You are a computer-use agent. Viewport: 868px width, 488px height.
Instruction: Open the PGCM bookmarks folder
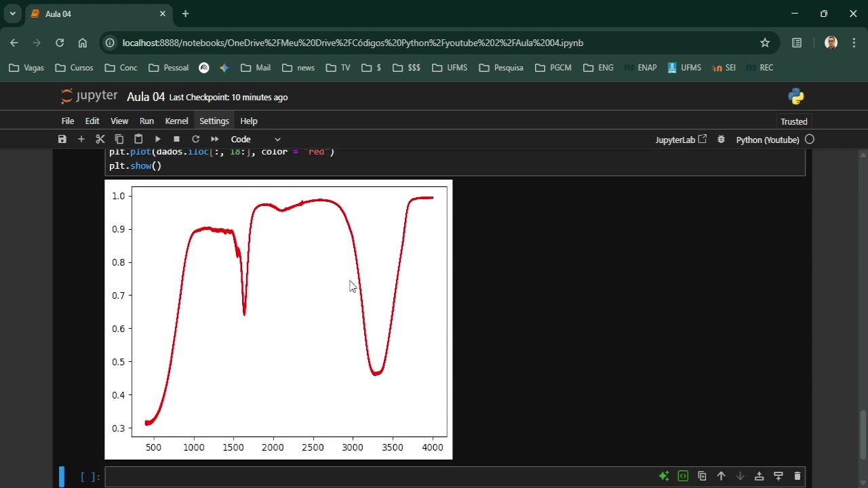pos(553,68)
